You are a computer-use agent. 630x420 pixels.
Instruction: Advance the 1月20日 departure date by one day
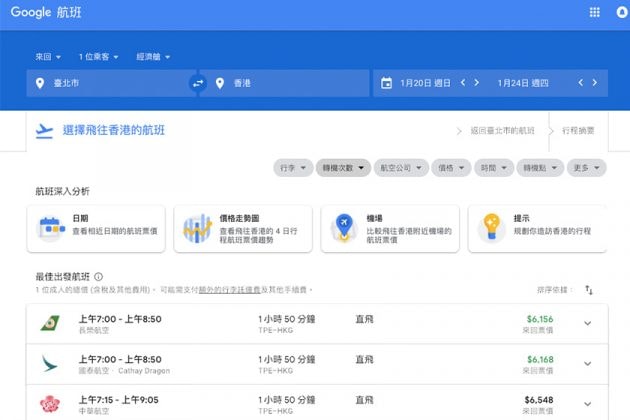477,83
